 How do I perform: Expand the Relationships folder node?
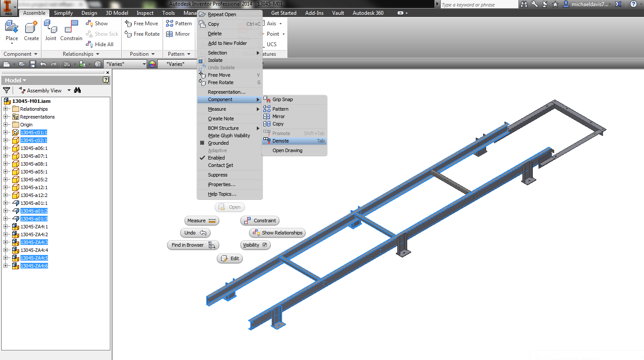click(6, 109)
